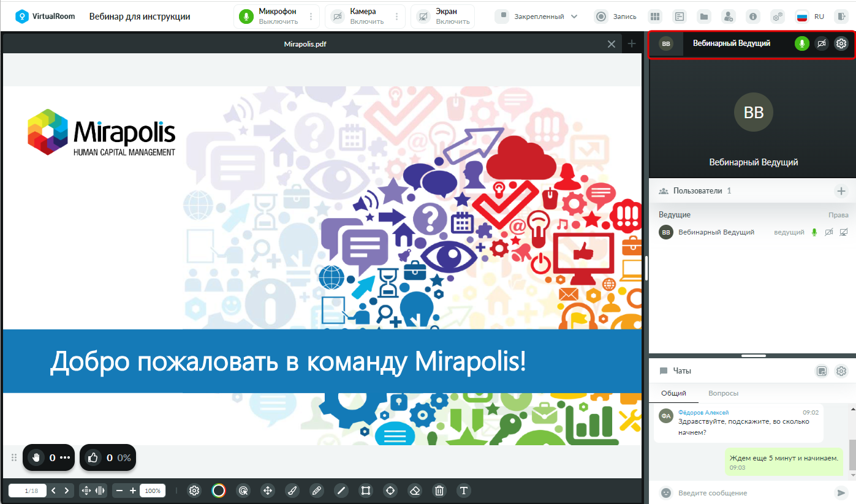This screenshot has height=504, width=856.
Task: Select the Mirapolis.pdf document tab
Action: 305,44
